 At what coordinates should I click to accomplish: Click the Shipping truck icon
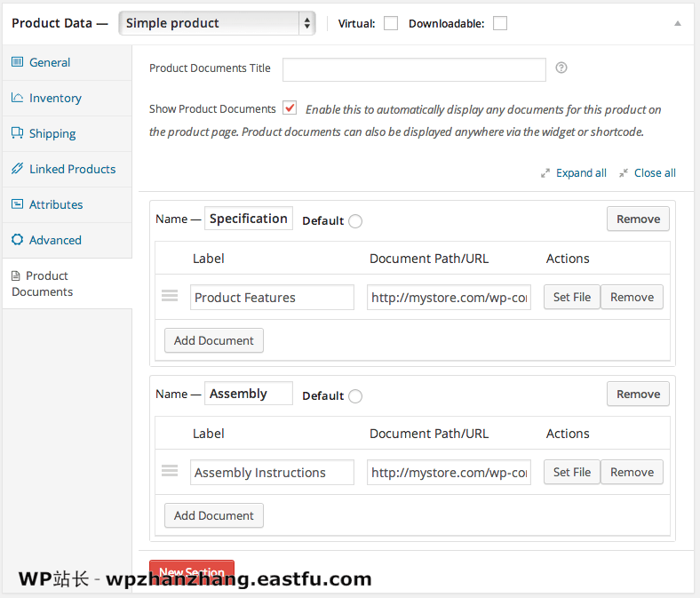[17, 133]
